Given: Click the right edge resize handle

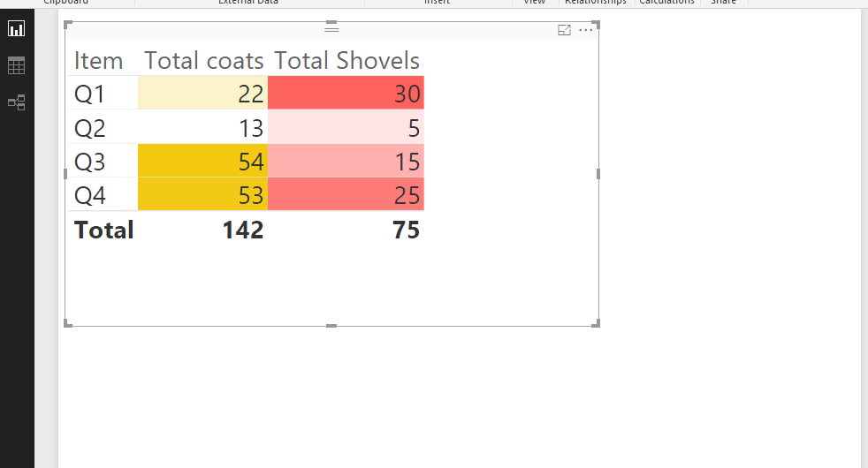Looking at the screenshot, I should click(x=598, y=174).
